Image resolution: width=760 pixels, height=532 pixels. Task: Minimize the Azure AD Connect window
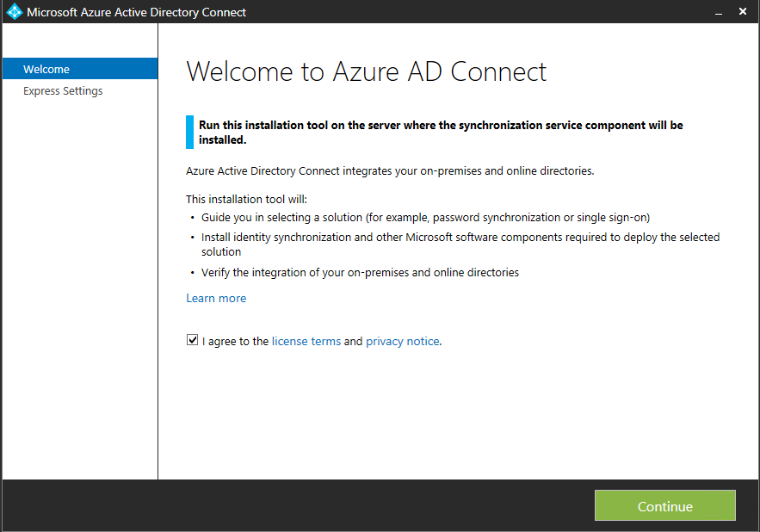pyautogui.click(x=719, y=12)
